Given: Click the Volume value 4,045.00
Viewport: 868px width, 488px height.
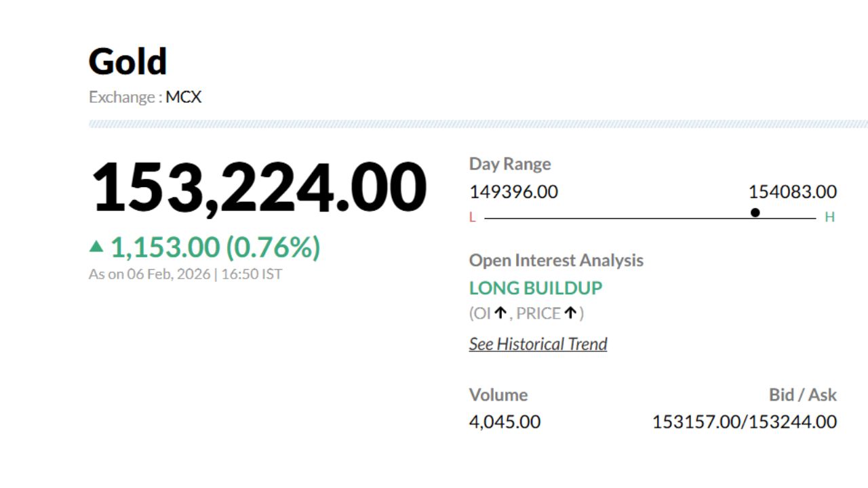Looking at the screenshot, I should pyautogui.click(x=505, y=422).
